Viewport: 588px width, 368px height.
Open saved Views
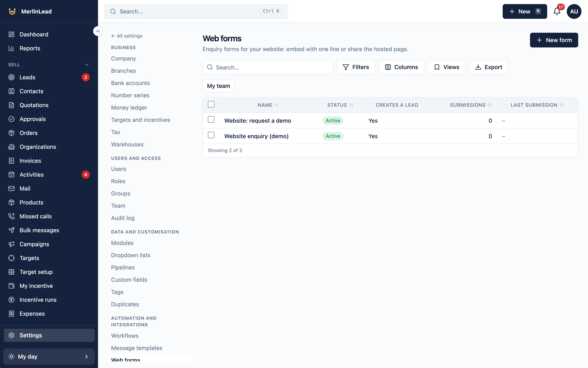[x=446, y=67]
